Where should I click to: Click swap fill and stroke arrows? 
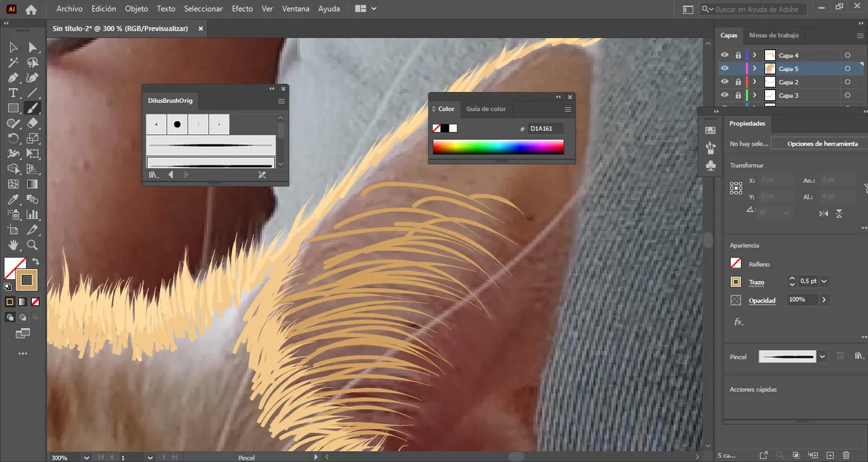point(35,261)
